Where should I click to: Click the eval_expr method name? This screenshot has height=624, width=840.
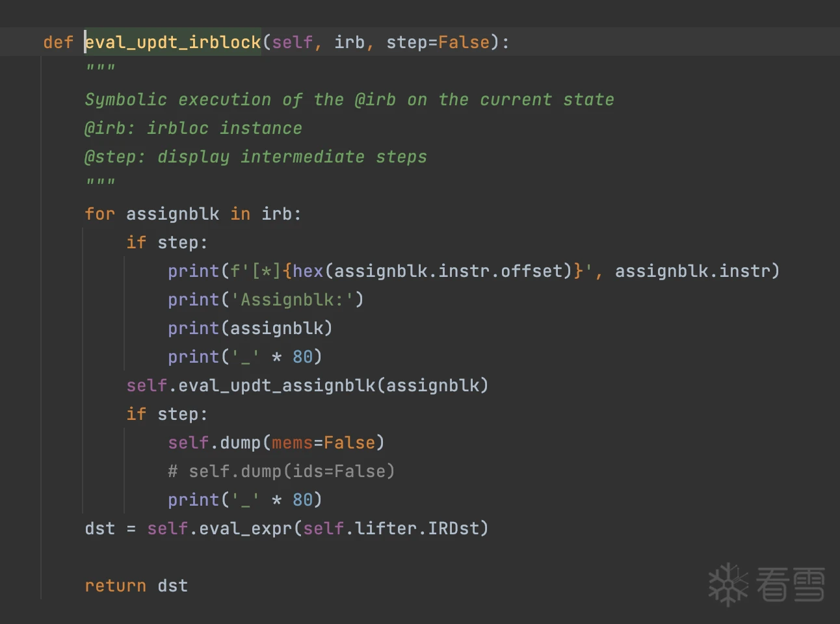pos(245,528)
